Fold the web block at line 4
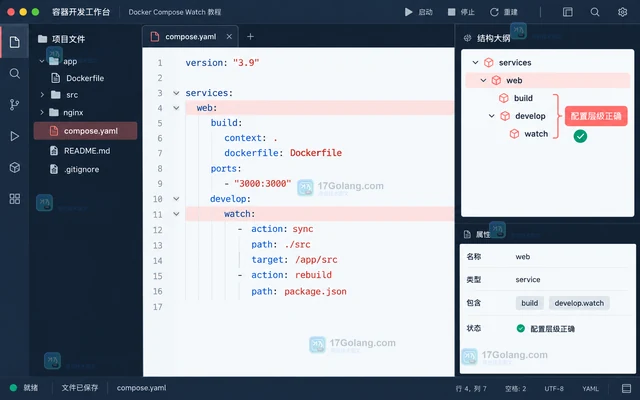 (176, 108)
